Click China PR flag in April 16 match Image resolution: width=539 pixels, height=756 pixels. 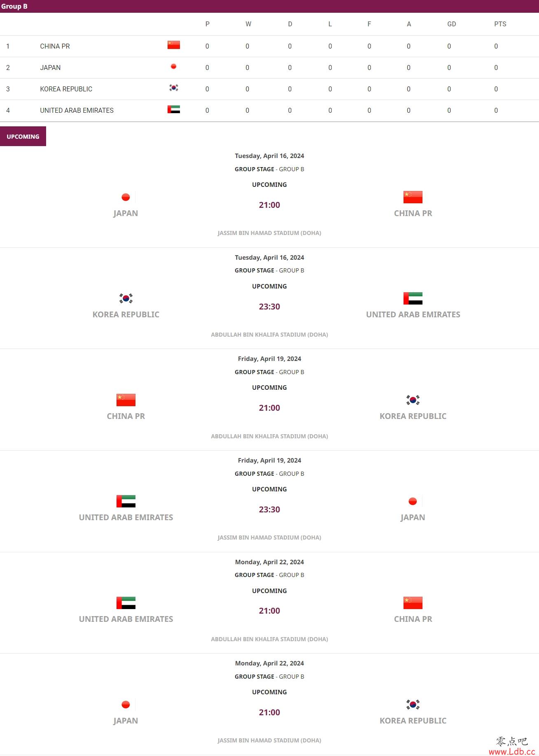pos(413,197)
